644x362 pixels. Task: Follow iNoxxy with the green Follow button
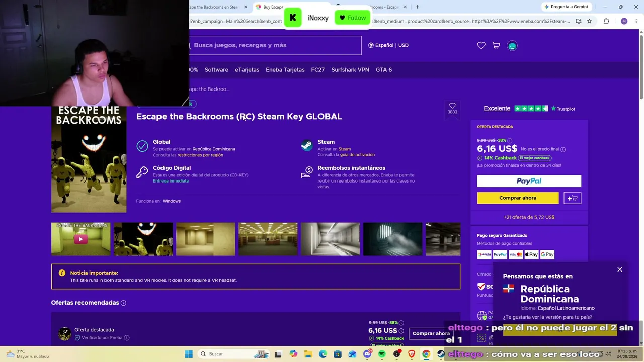point(352,18)
